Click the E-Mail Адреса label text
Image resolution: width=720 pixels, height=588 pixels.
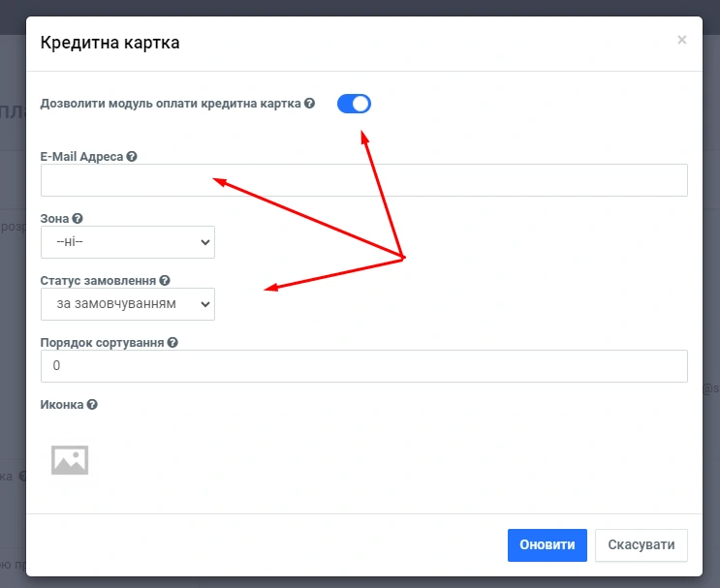click(x=81, y=156)
